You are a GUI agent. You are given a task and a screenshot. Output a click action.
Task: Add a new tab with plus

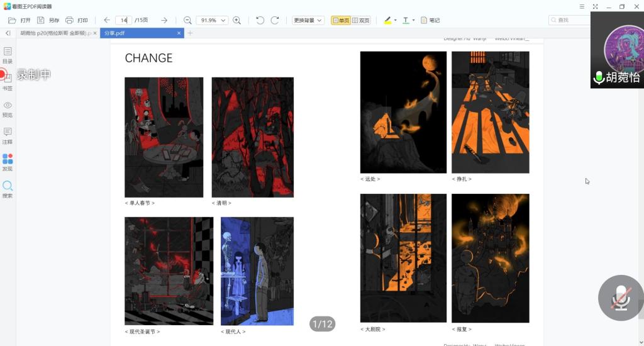click(x=190, y=33)
